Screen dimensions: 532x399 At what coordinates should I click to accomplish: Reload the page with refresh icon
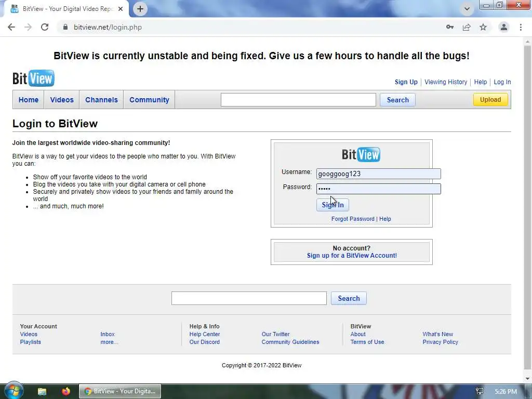[x=45, y=27]
